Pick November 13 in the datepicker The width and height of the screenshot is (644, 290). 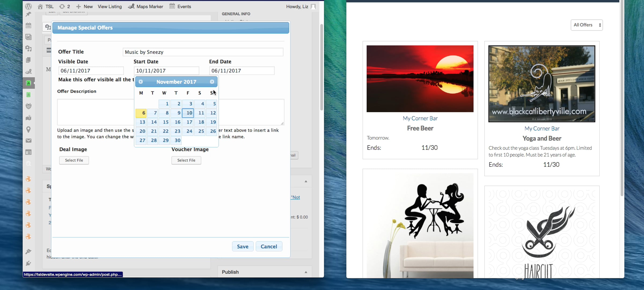(141, 122)
